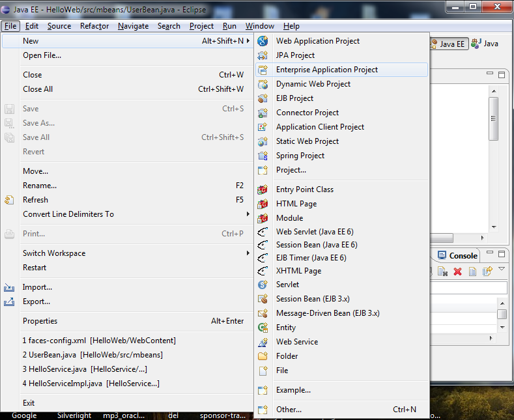Click the Connector Project icon
The image size is (514, 420).
263,113
